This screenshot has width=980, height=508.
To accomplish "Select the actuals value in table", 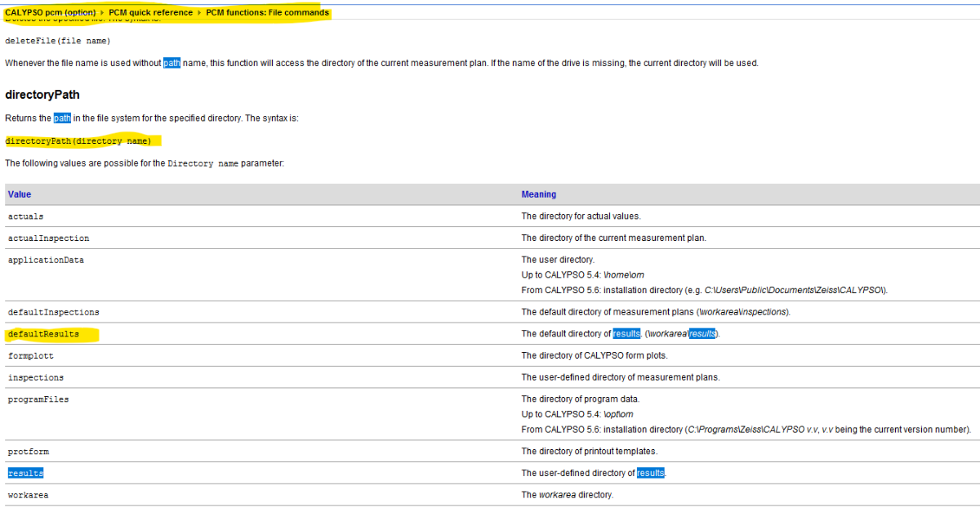I will (x=25, y=216).
